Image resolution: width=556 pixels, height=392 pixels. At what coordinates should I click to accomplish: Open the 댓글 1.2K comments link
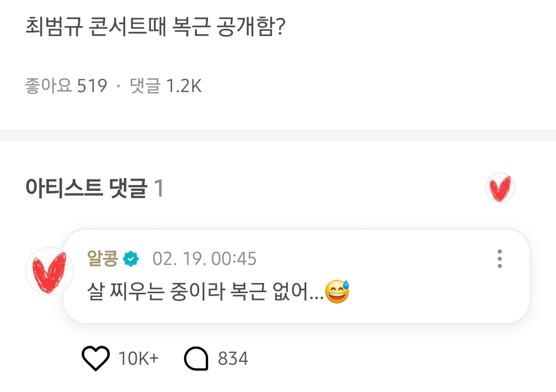pos(165,86)
